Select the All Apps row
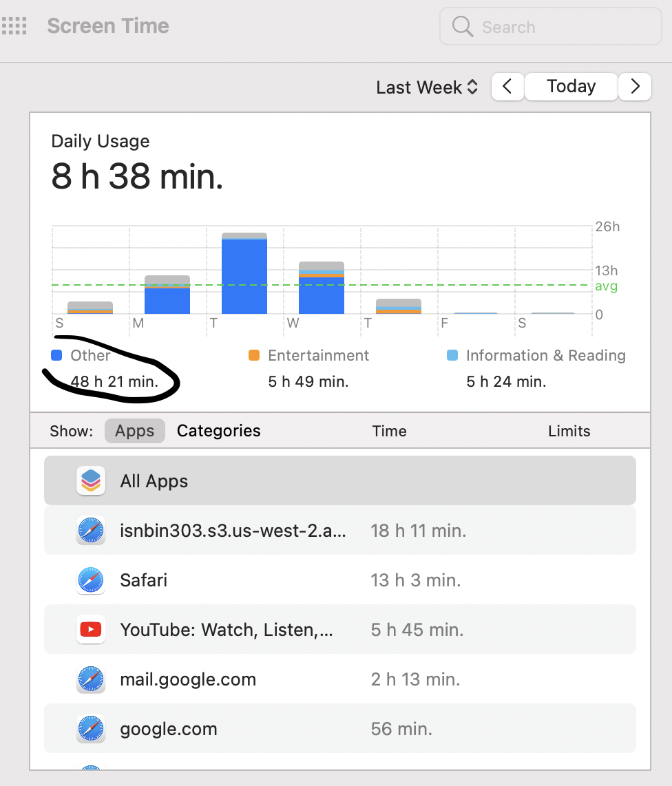 340,480
